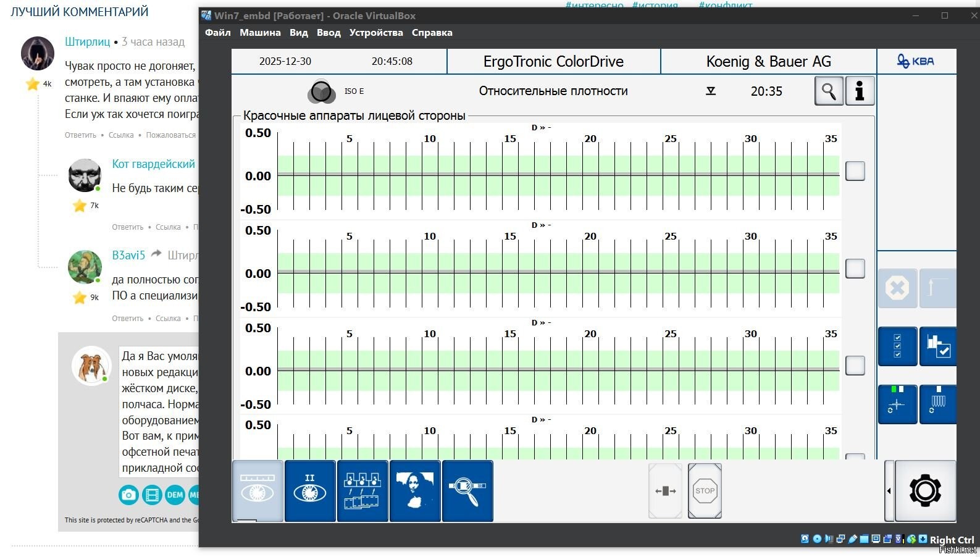Select the Mona Lisa image icon
The width and height of the screenshot is (980, 557).
(x=414, y=491)
